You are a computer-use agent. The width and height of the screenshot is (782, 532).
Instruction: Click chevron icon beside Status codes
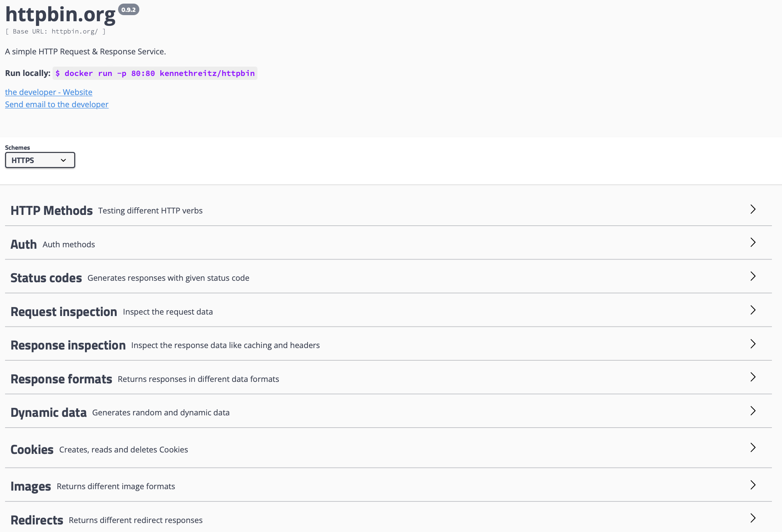pyautogui.click(x=752, y=276)
